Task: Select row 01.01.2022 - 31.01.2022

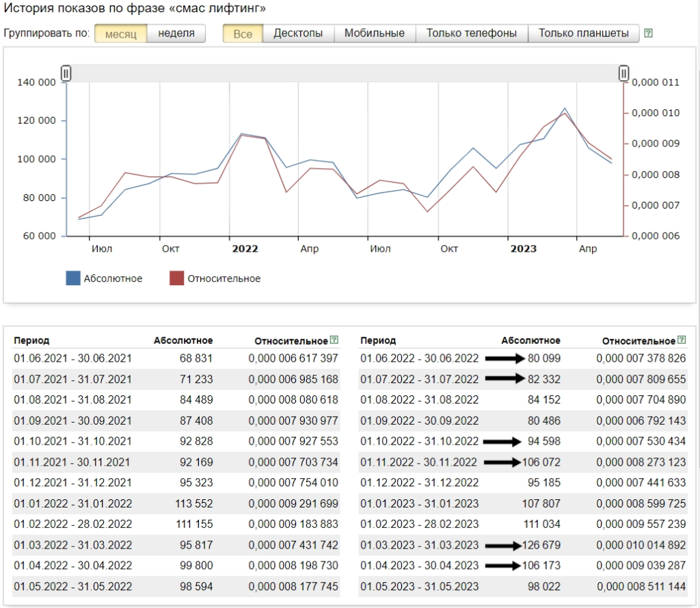Action: click(x=176, y=503)
